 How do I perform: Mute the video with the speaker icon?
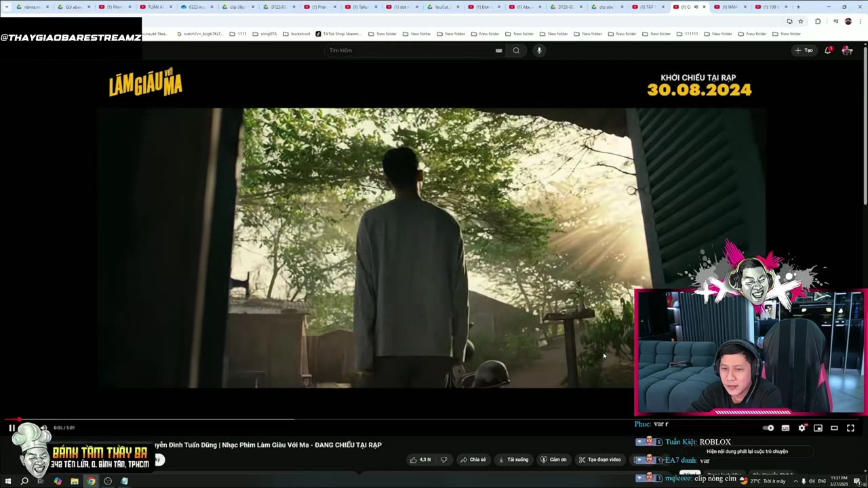(x=43, y=428)
